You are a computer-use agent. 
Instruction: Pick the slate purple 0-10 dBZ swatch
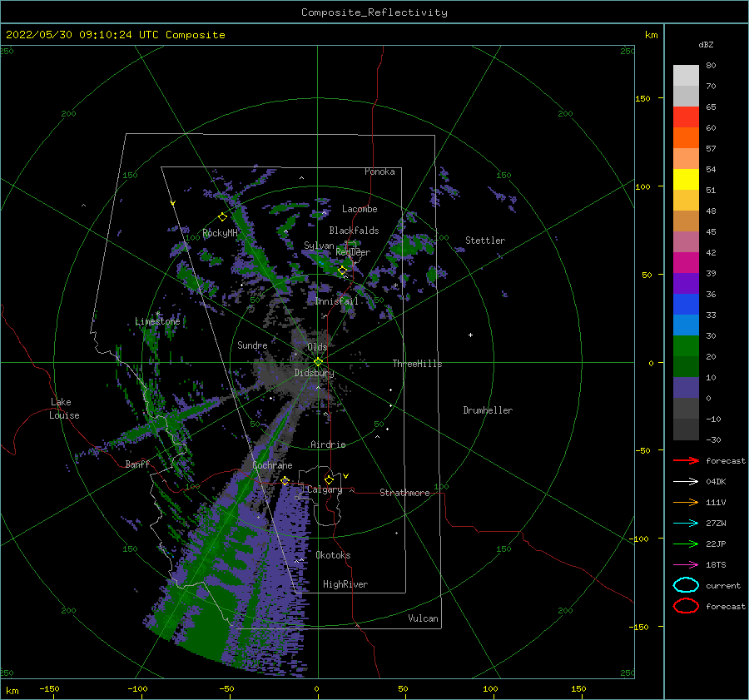click(686, 387)
